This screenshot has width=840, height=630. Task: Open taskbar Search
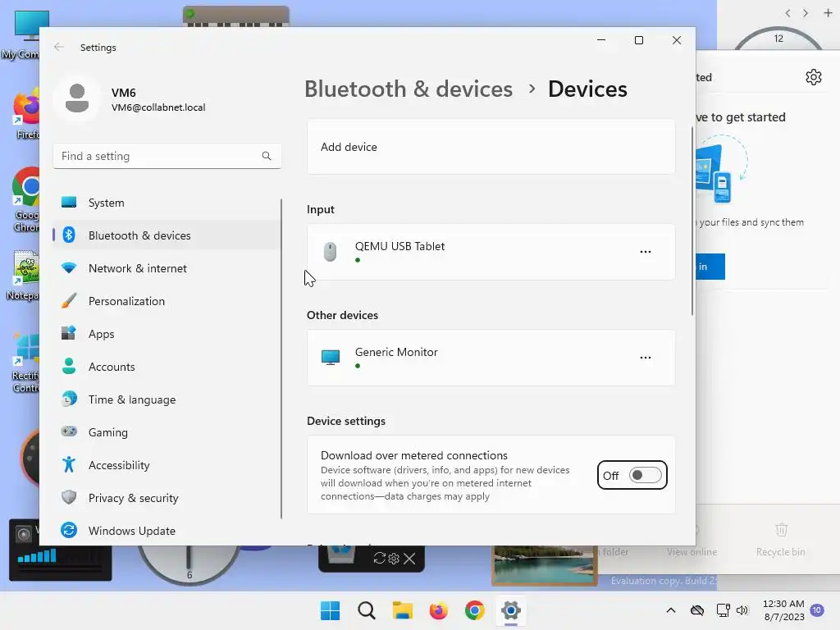367,610
